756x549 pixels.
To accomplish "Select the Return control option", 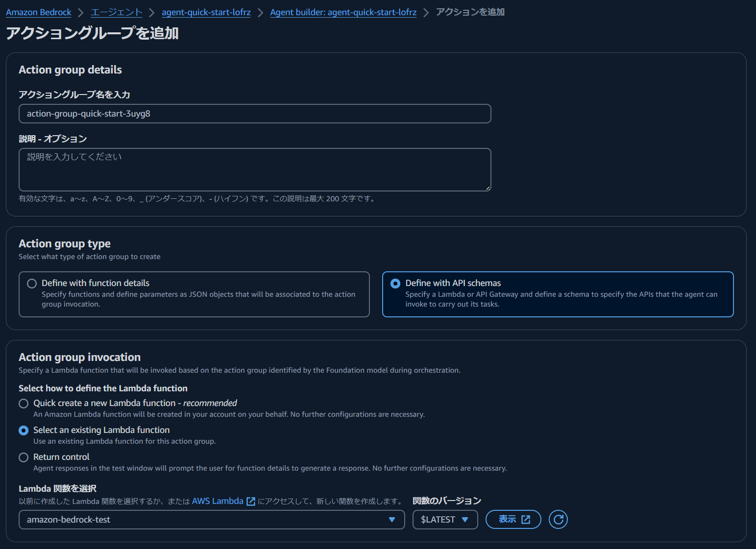I will (23, 457).
